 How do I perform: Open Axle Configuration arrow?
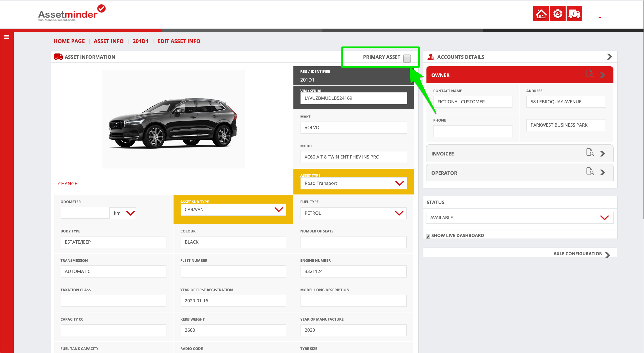coord(608,255)
